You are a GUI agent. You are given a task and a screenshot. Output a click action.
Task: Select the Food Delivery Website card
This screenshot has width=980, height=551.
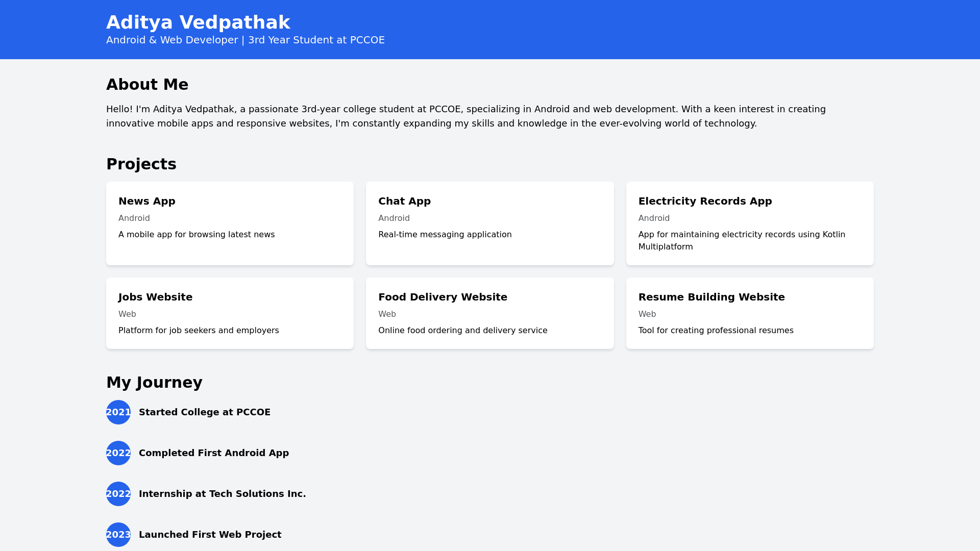(x=489, y=313)
